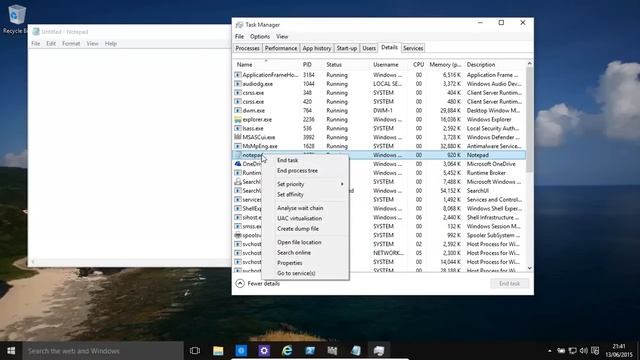Click the Search the web and Windows box

tap(103, 351)
